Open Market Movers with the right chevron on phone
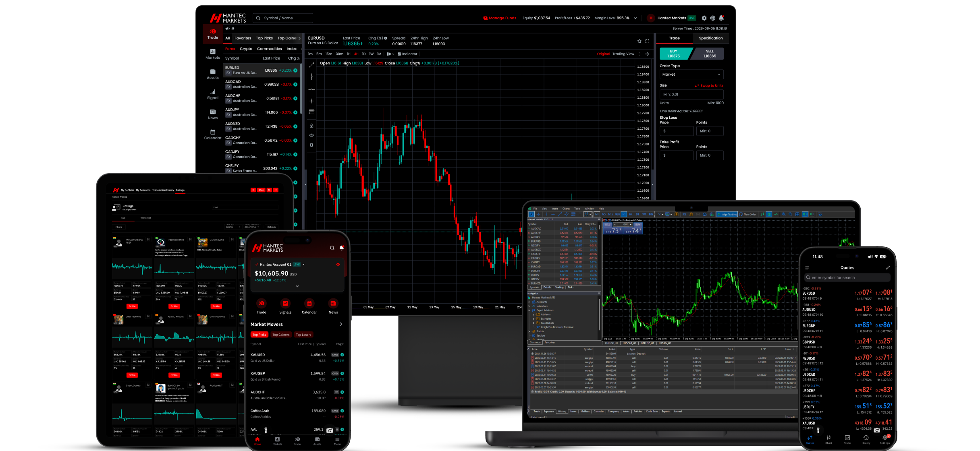 [341, 324]
